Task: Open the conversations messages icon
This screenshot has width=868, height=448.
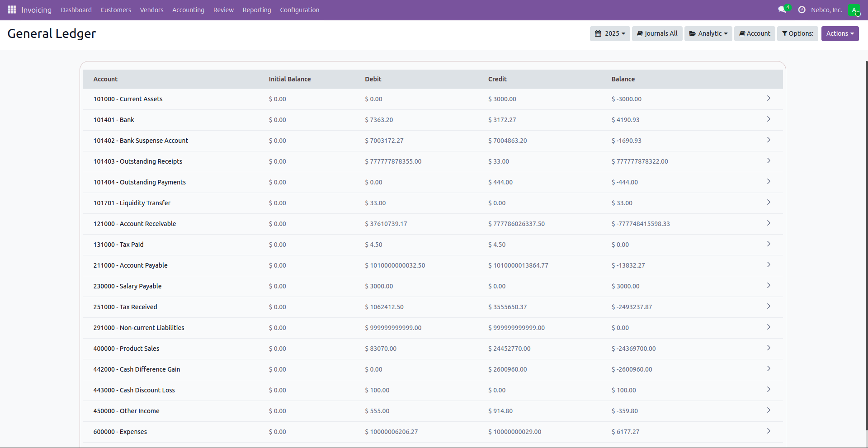Action: coord(782,9)
